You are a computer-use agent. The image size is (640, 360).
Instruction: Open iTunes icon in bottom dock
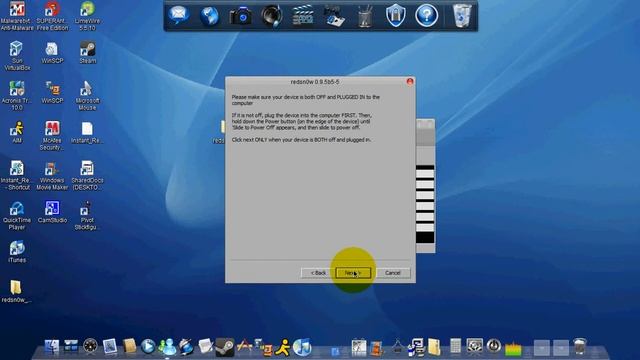[x=302, y=347]
